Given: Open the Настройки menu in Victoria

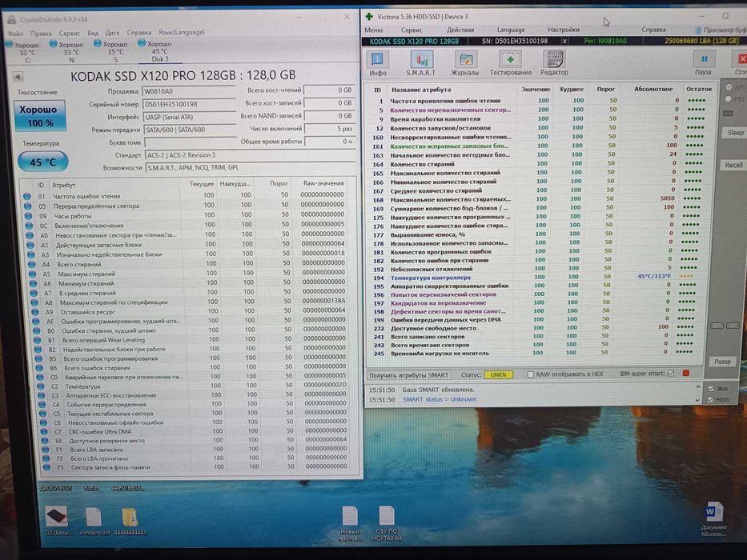Looking at the screenshot, I should pyautogui.click(x=564, y=30).
